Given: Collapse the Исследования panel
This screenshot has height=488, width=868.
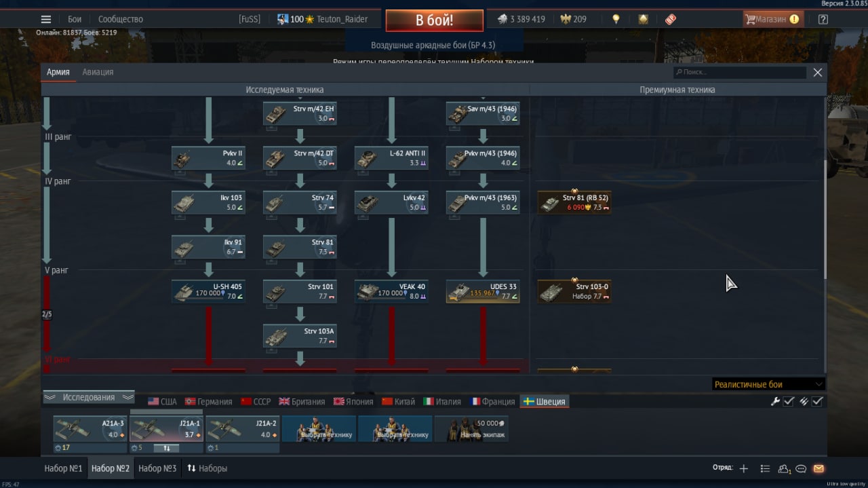Looking at the screenshot, I should 89,397.
